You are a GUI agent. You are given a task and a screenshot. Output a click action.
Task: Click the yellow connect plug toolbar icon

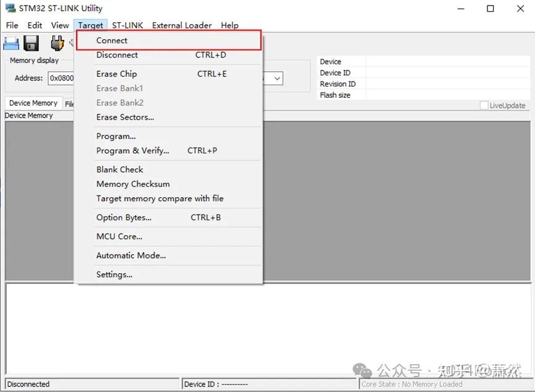(x=57, y=42)
